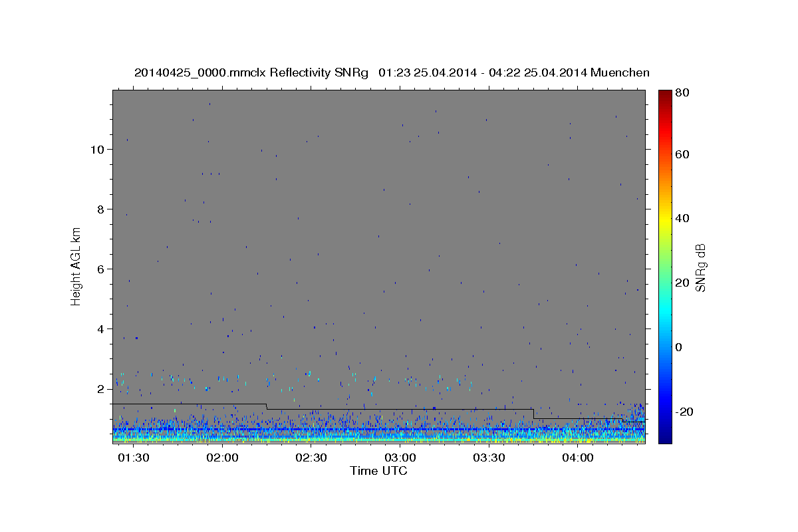Screen dimensions: 798x532
Task: Click the 04:00 time tick label
Action: click(578, 458)
